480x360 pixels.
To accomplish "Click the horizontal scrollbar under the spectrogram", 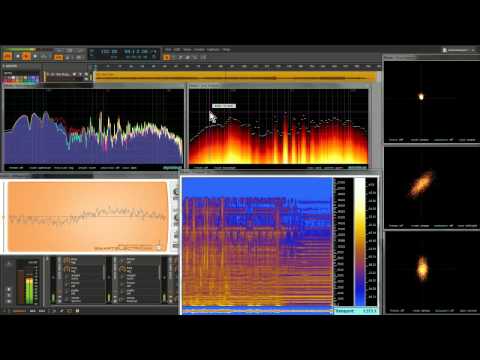I will 258,312.
